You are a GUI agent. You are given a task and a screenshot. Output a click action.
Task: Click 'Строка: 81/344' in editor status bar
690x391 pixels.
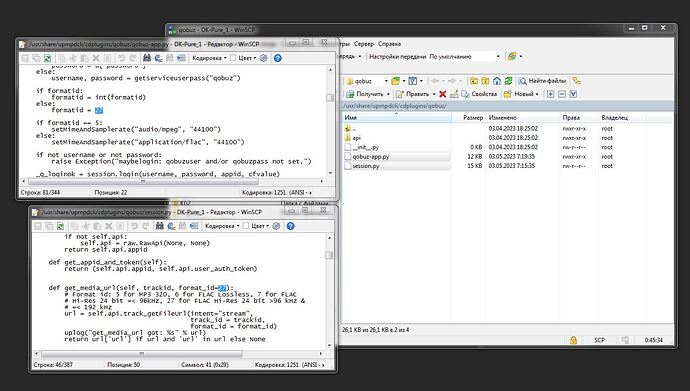(x=40, y=193)
